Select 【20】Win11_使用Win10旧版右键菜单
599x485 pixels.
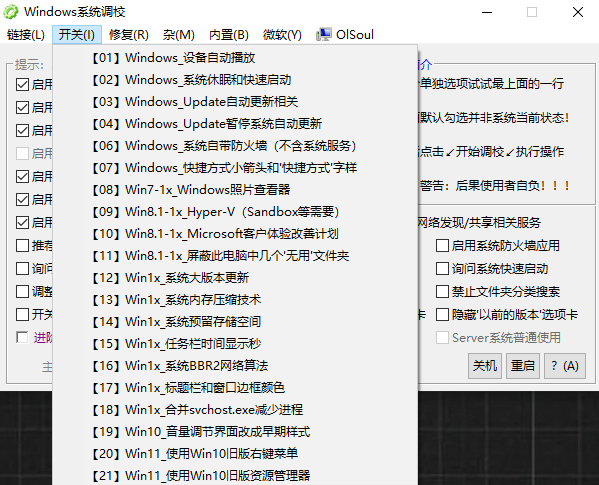235,454
